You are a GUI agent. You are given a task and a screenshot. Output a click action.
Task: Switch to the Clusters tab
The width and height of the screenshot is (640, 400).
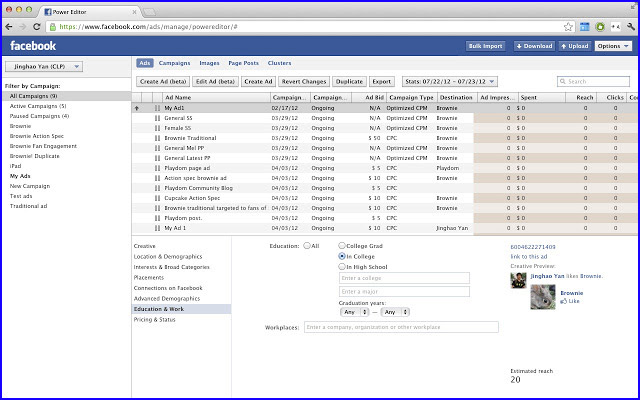point(280,63)
